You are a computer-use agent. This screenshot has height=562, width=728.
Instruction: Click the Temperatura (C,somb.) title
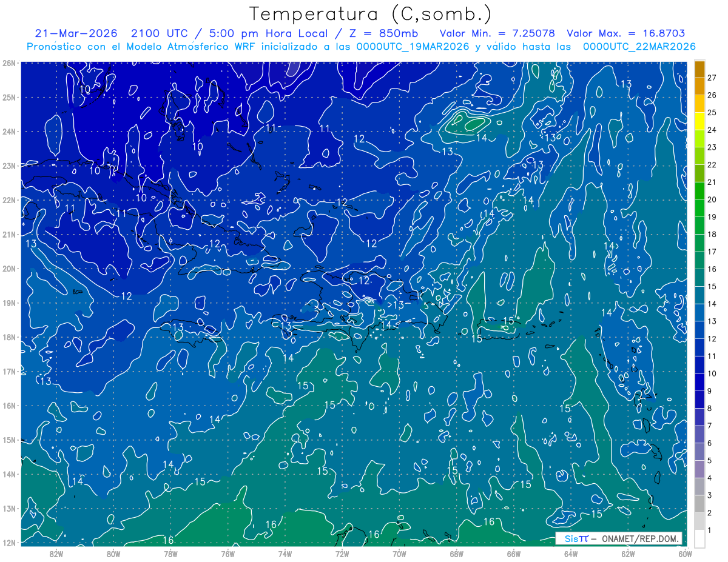point(371,14)
